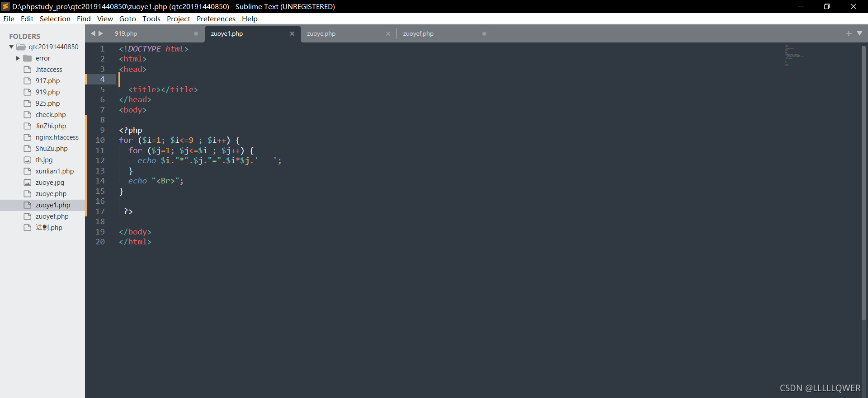Click the 917.php file icon
Screen dimensions: 868x398
click(28, 81)
